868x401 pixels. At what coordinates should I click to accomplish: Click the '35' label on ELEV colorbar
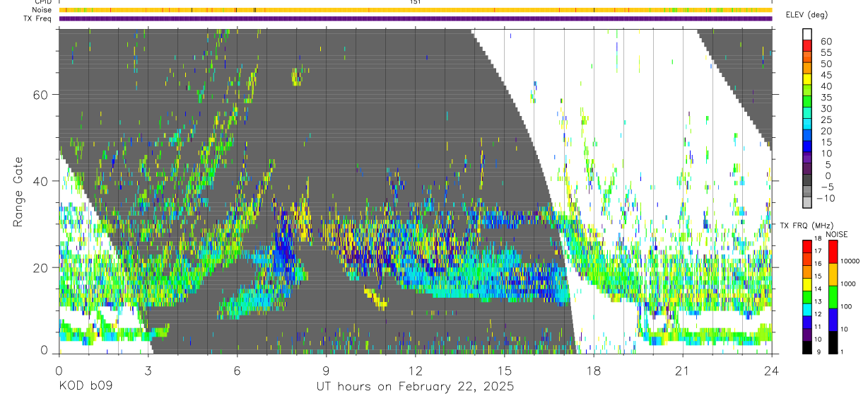826,98
